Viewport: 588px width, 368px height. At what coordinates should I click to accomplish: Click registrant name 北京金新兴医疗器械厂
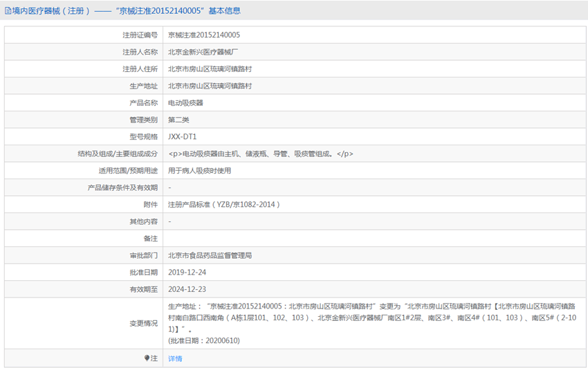(x=203, y=52)
